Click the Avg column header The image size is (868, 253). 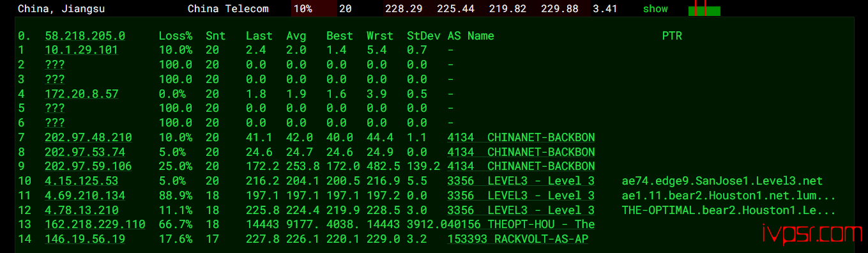tap(296, 36)
